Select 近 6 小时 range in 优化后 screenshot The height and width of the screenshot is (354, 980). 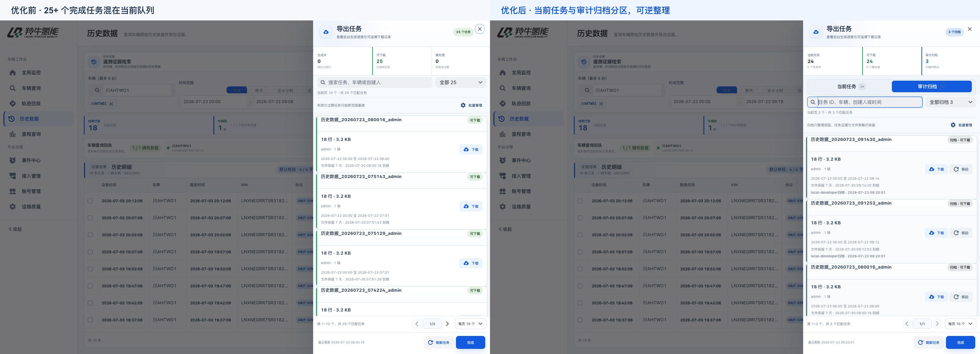pos(775,91)
